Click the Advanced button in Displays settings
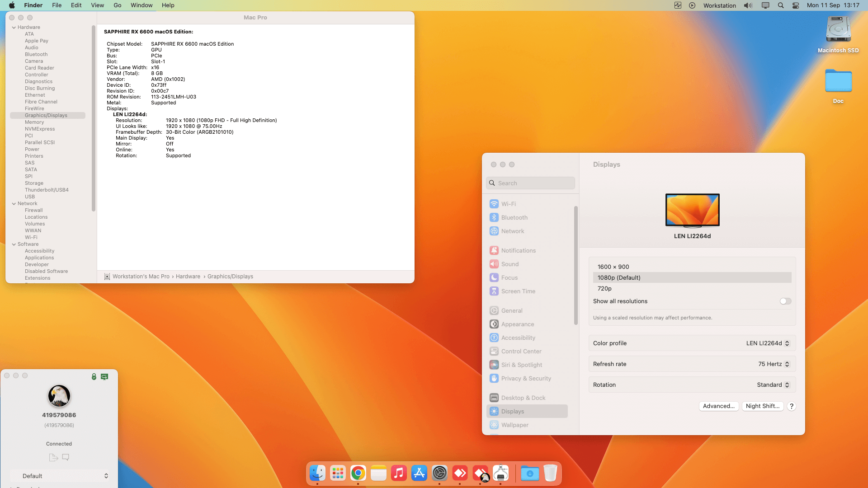This screenshot has height=488, width=868. (x=719, y=406)
